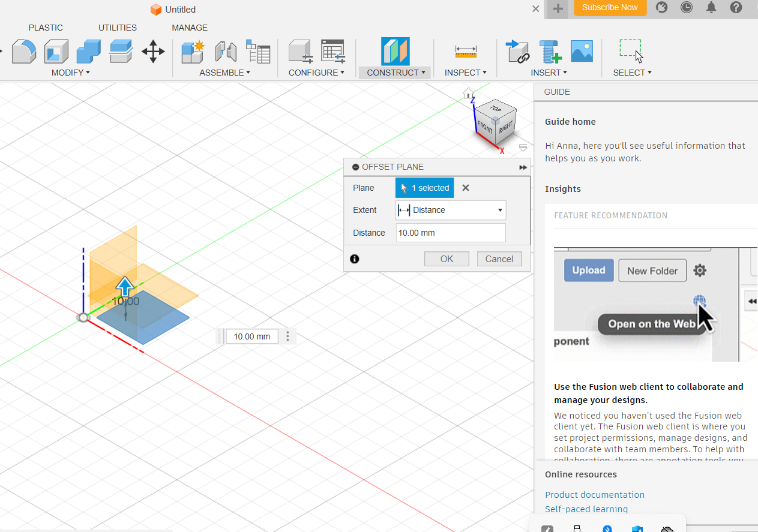Expand the Offset Plane dialog double-arrow
The width and height of the screenshot is (758, 532).
(523, 167)
